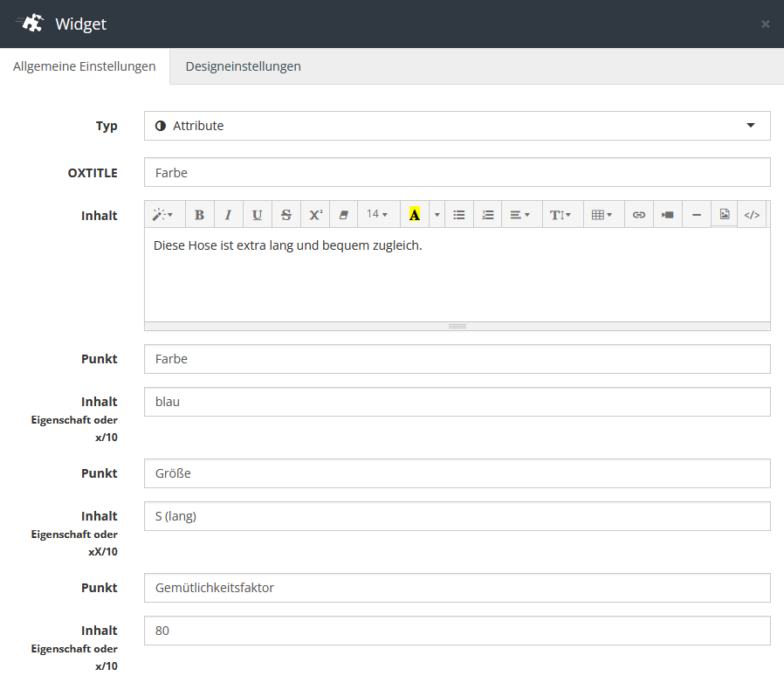Open the Typ Attribute dropdown
This screenshot has width=784, height=683.
click(x=457, y=126)
